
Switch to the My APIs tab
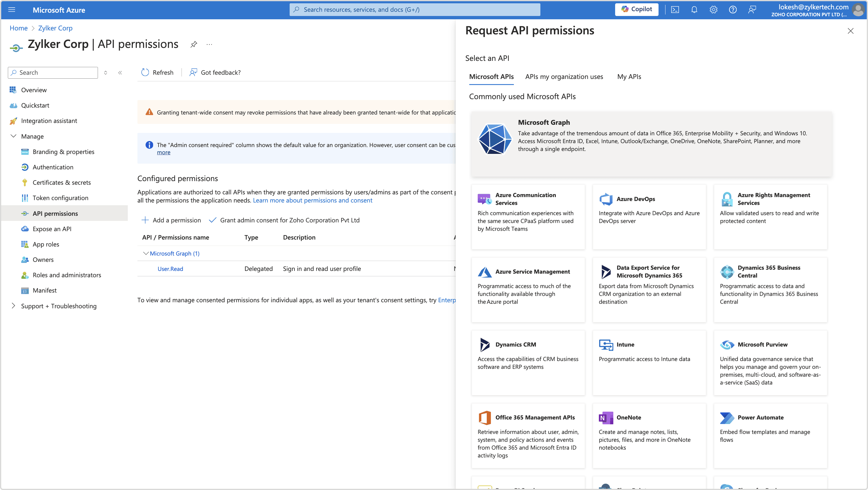[629, 77]
